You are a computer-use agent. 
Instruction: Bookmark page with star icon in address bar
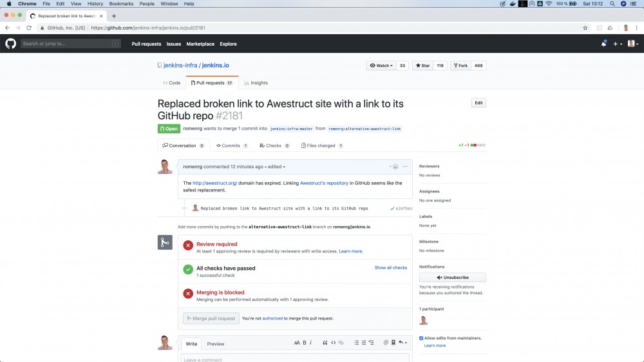coord(585,28)
